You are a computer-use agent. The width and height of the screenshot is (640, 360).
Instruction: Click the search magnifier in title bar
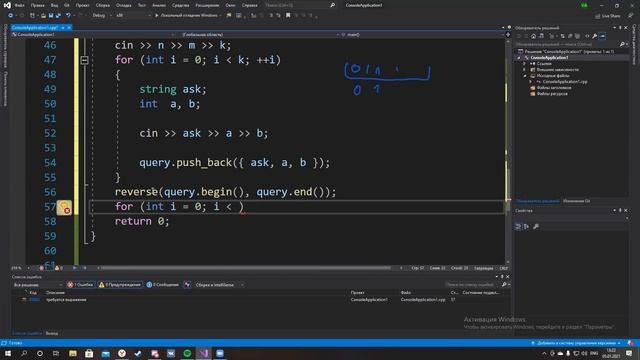click(x=332, y=5)
